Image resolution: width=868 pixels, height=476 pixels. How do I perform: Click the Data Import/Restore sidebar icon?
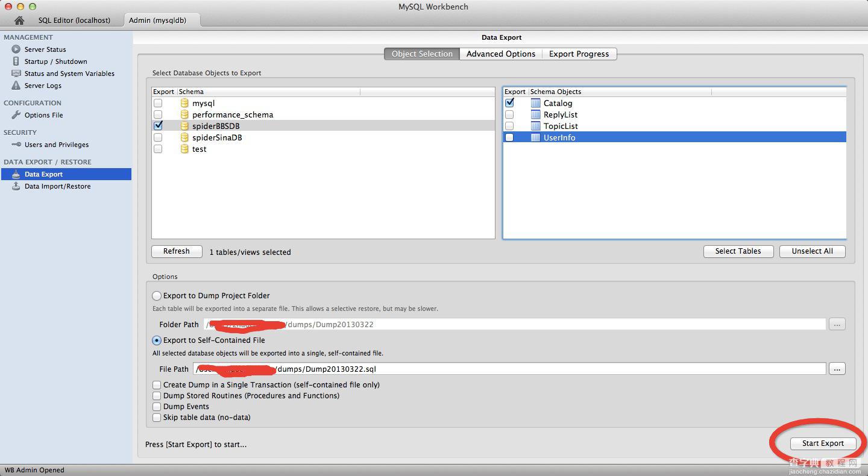pos(16,186)
